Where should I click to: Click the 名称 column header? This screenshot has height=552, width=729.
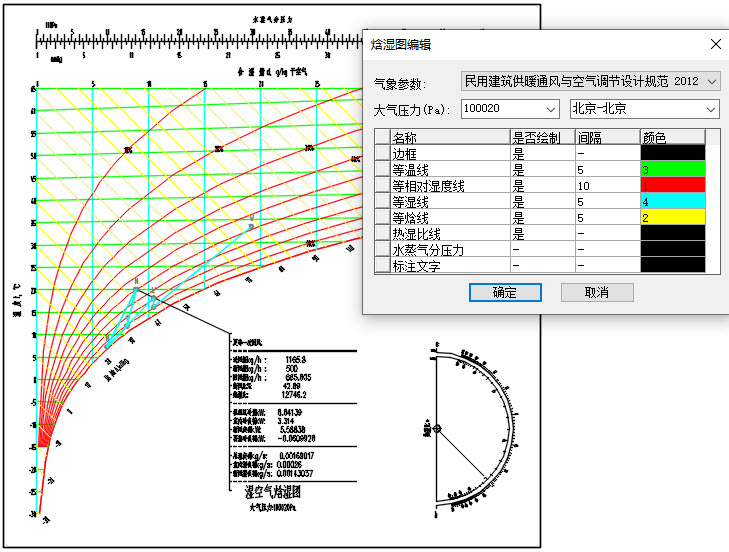point(450,138)
